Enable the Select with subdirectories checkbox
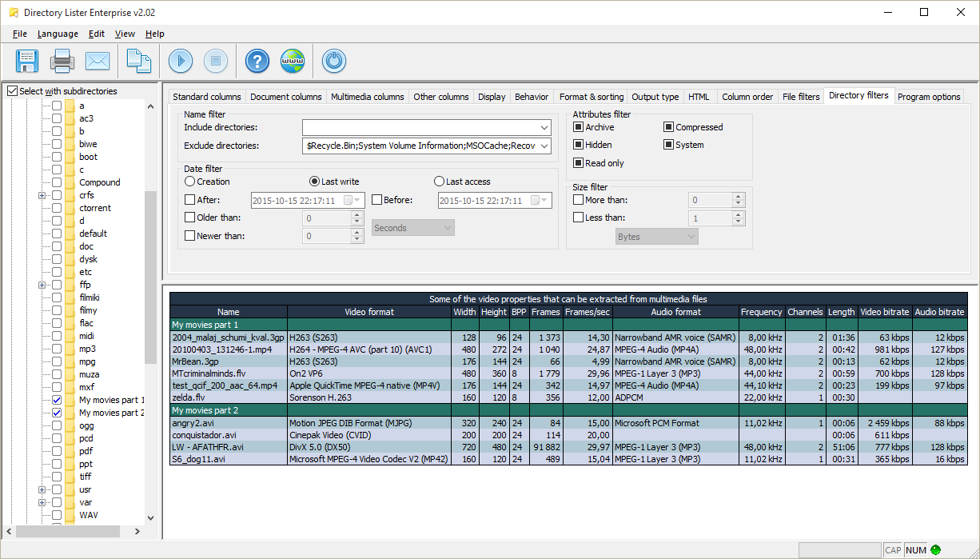This screenshot has height=559, width=980. tap(12, 90)
